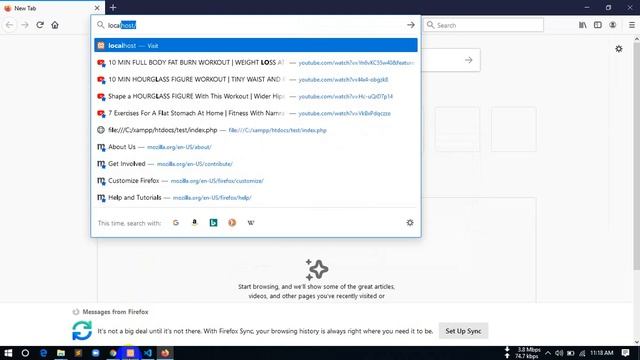Viewport: 640px width, 360px height.
Task: Open Windows Start menu
Action: pos(8,353)
